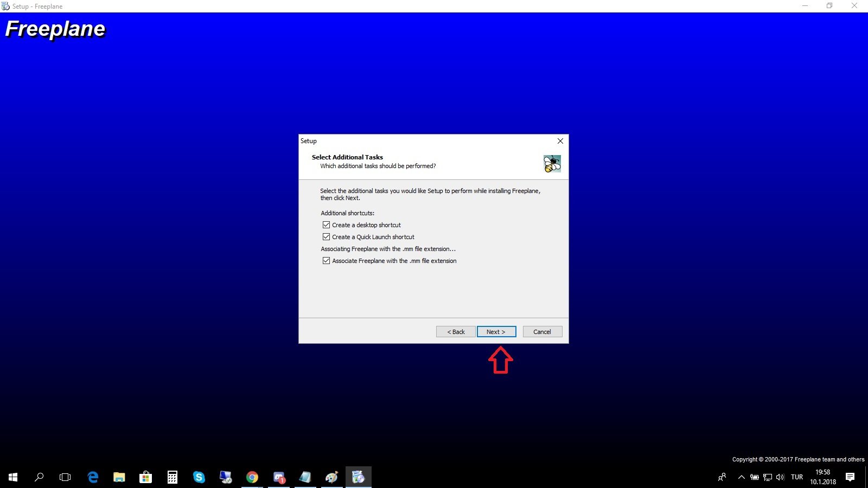
Task: Open Skype from taskbar
Action: [x=199, y=477]
